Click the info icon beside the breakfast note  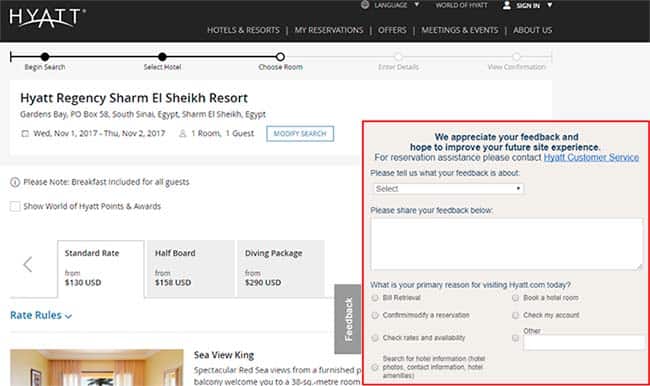click(x=15, y=182)
